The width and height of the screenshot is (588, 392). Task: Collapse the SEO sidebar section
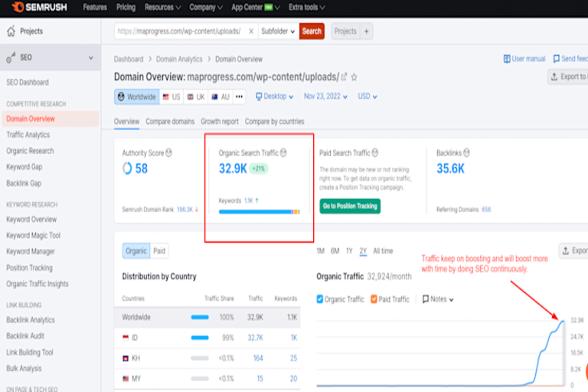[91, 57]
